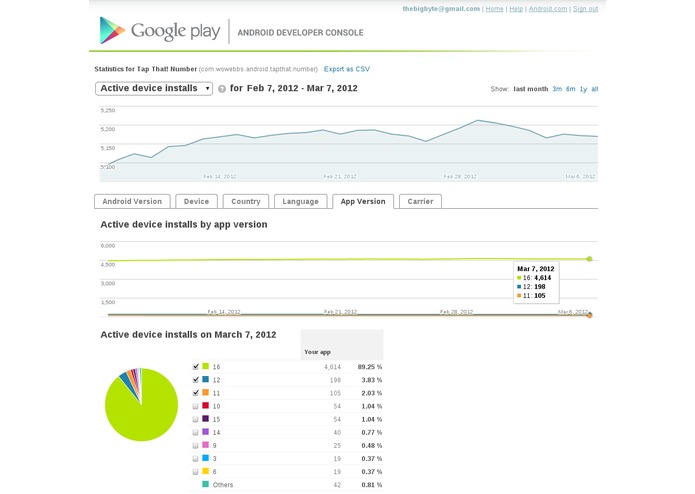Show the 3m time range
Screen dimensions: 695x494
click(557, 89)
